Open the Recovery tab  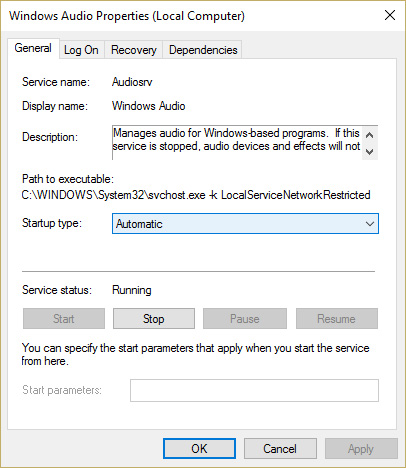[x=134, y=50]
